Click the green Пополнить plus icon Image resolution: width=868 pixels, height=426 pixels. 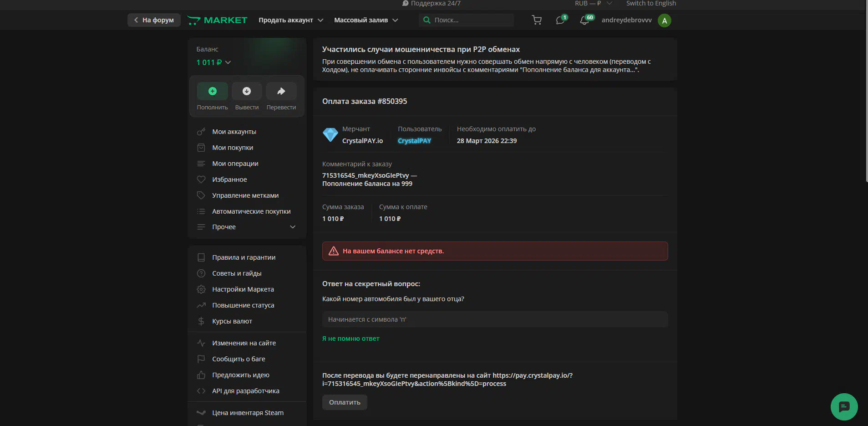212,91
